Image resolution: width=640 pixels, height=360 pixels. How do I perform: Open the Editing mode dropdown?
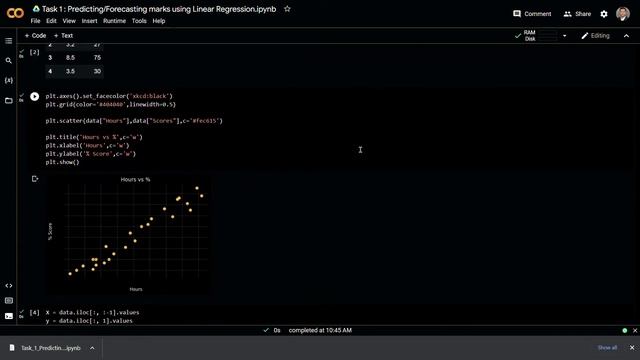coord(596,36)
